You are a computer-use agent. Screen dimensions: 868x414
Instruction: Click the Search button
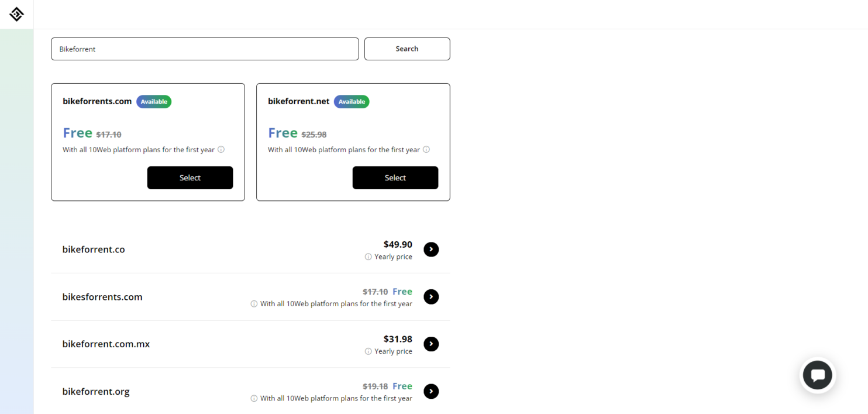click(x=407, y=49)
